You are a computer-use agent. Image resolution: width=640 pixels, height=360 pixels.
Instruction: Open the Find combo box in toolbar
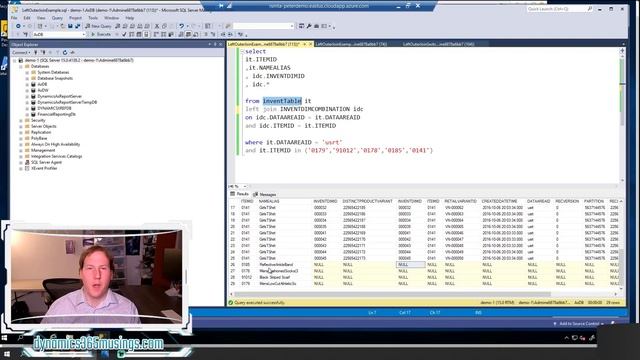click(x=263, y=26)
